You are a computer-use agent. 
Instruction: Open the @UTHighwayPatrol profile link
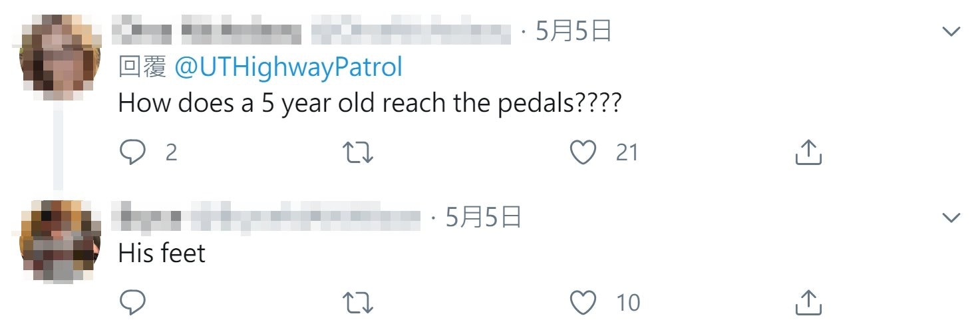288,67
